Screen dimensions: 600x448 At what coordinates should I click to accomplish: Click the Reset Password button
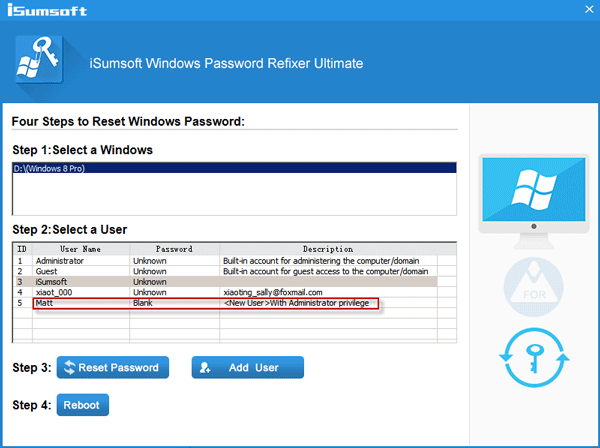pyautogui.click(x=112, y=367)
